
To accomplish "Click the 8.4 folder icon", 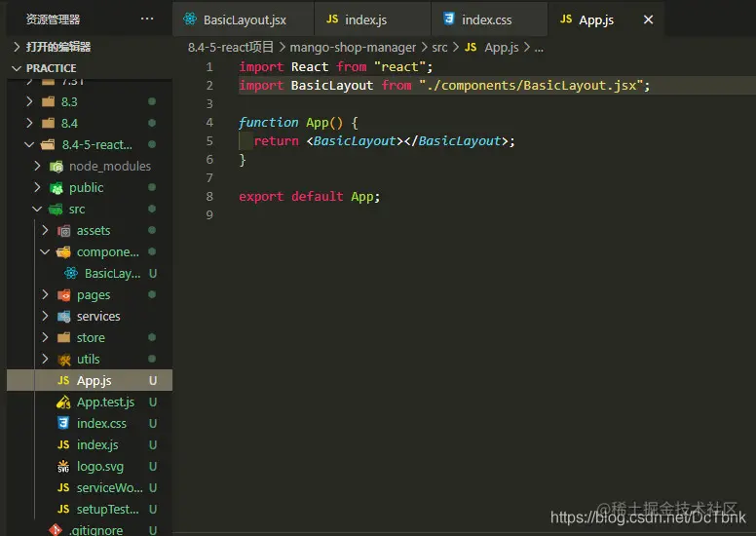I will coord(48,123).
